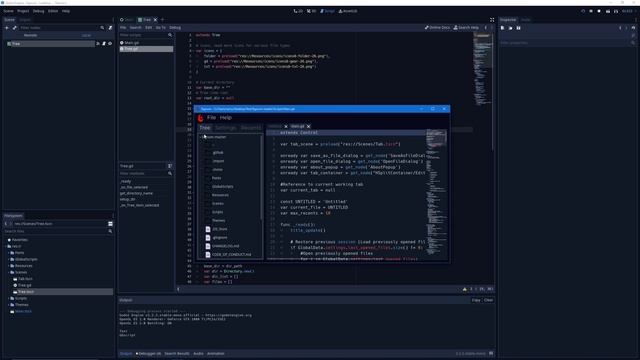Jump to setup_dir method

click(x=127, y=199)
